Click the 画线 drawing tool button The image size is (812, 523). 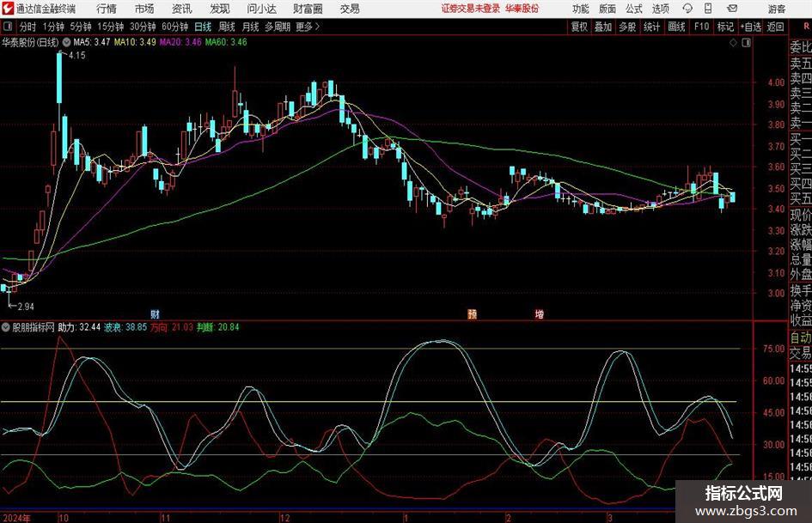point(676,27)
